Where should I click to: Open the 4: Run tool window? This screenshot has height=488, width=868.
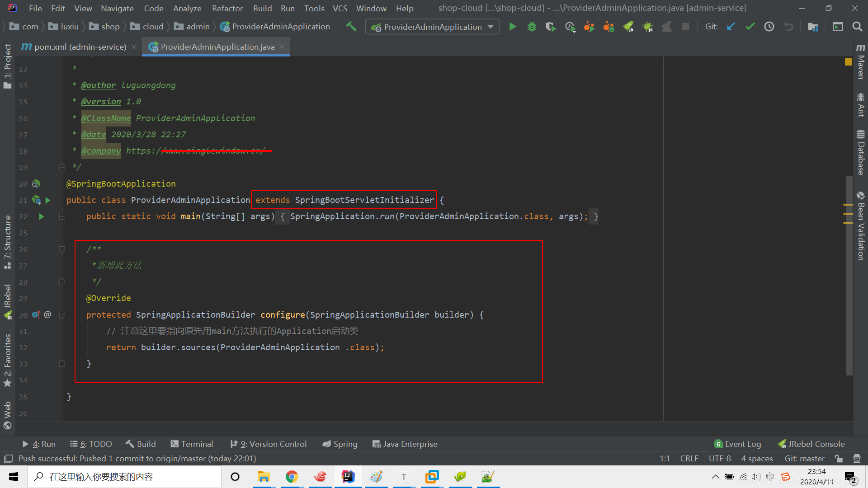(39, 444)
